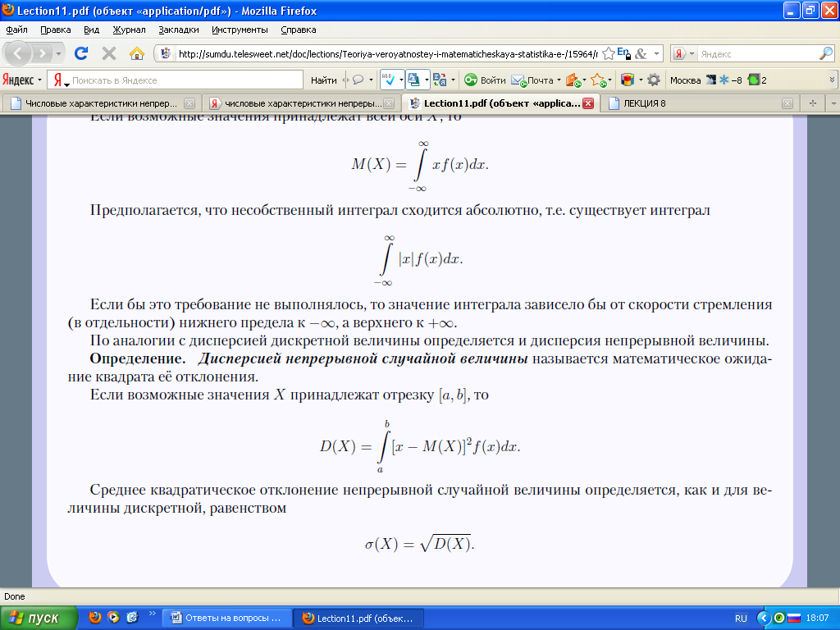Close the Lection11.pdf tab

587,103
